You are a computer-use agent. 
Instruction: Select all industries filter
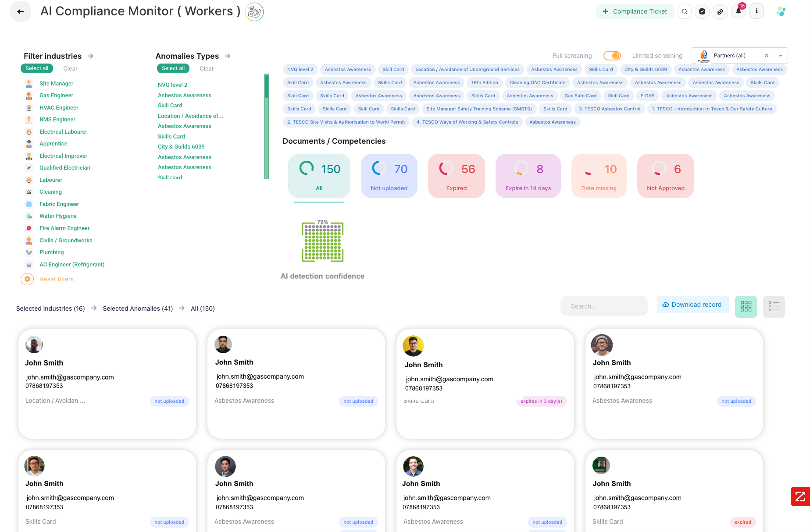pyautogui.click(x=37, y=68)
